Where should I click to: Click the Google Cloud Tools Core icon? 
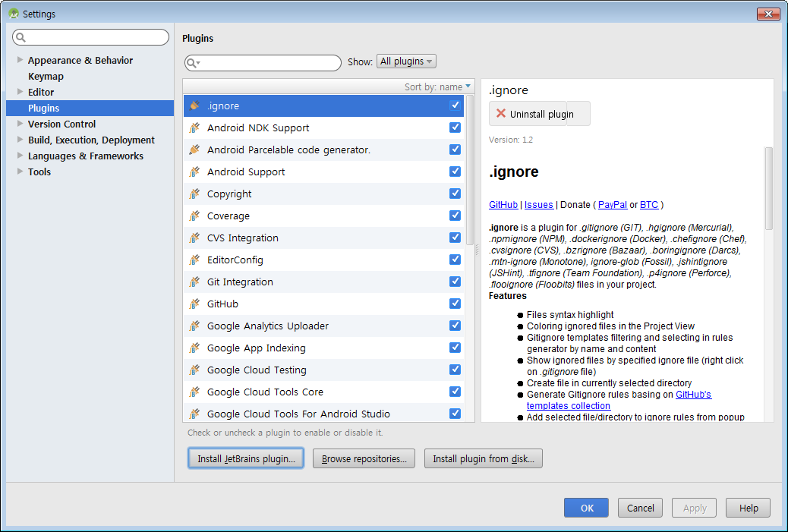point(194,392)
